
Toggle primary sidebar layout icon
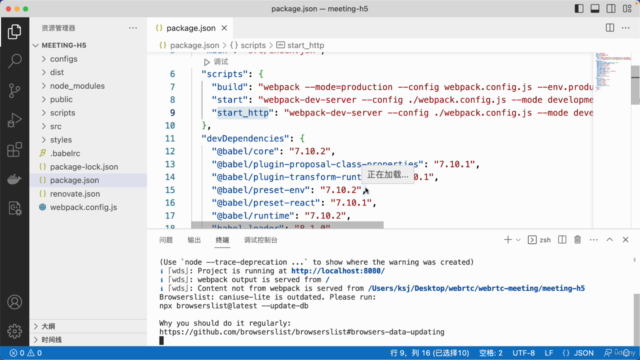(579, 9)
